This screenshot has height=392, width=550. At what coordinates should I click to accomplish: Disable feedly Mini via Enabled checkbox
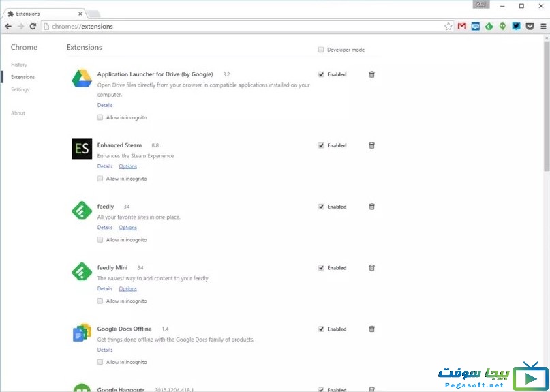pyautogui.click(x=321, y=268)
